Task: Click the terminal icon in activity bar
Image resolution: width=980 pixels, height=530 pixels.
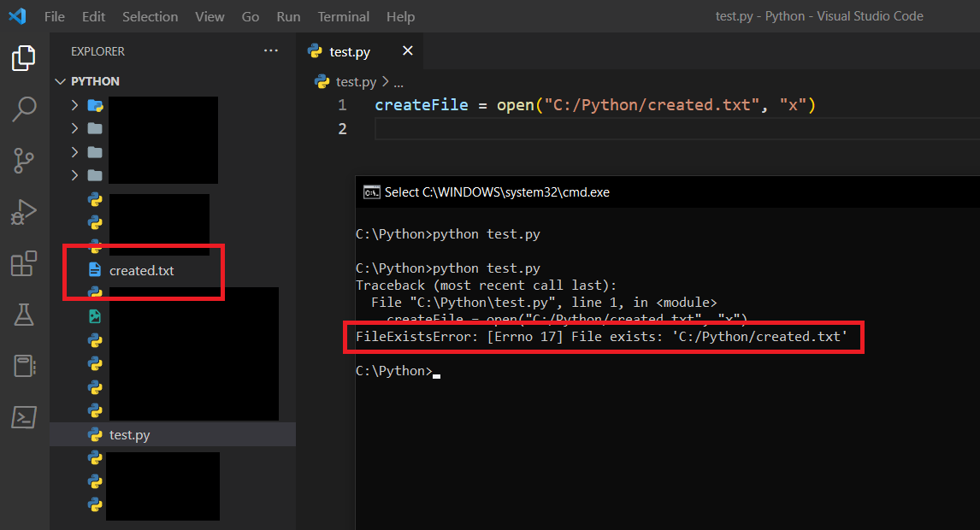Action: pos(24,417)
